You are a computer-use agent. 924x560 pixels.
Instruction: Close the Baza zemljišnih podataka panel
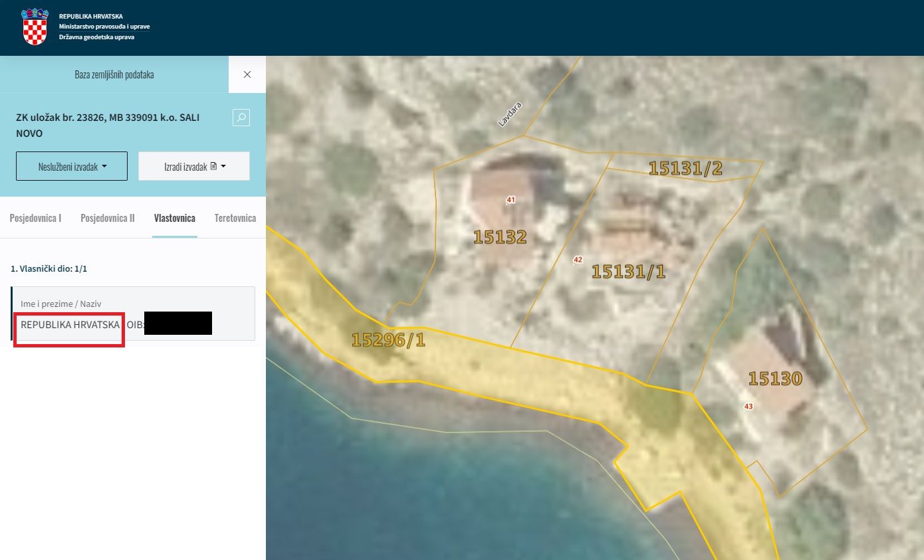click(247, 74)
